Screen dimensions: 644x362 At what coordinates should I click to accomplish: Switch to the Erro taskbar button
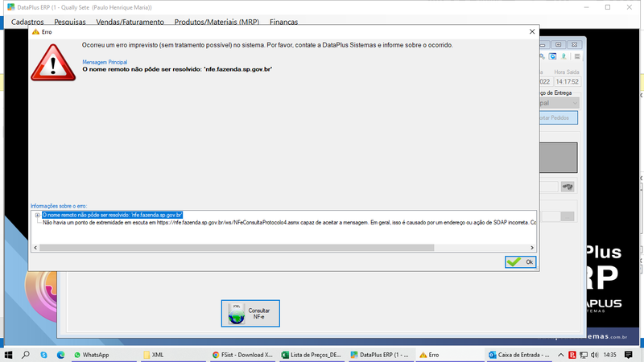(x=450, y=355)
